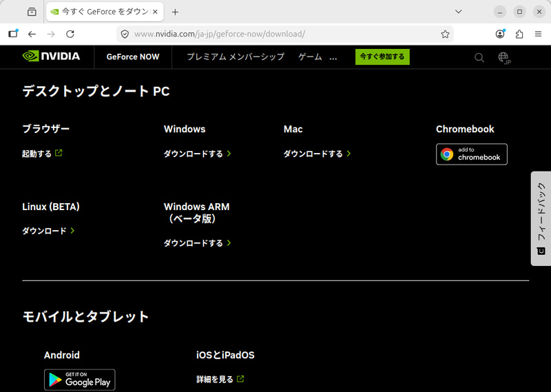Open the Firefox hamburger menu

click(538, 34)
